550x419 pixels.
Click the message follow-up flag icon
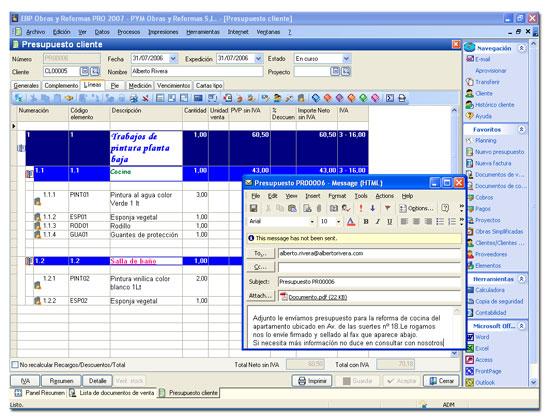coord(387,208)
